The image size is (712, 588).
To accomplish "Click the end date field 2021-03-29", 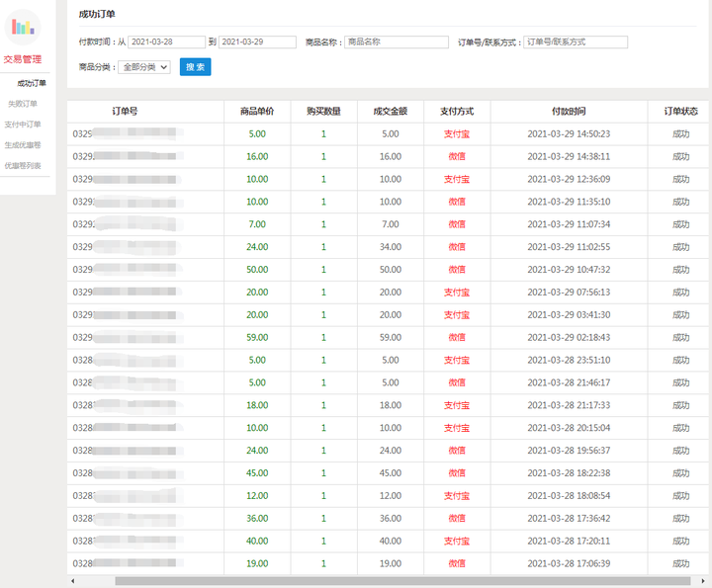I will coord(257,42).
